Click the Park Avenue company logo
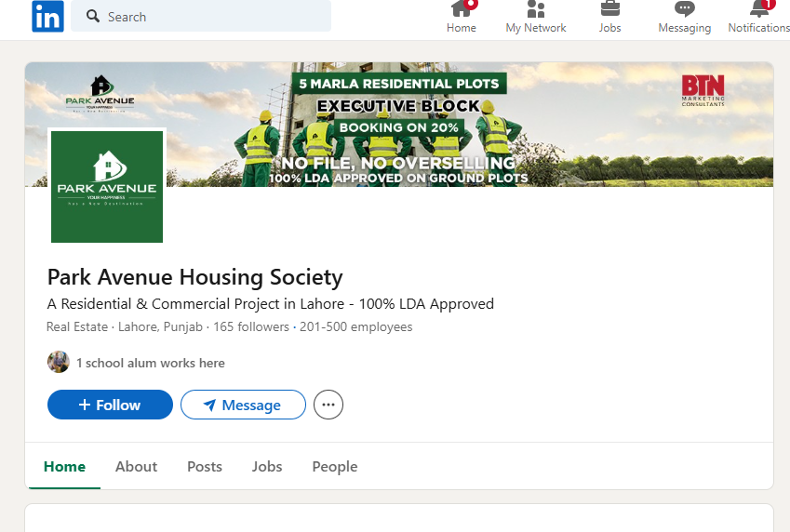The height and width of the screenshot is (532, 790). tap(107, 186)
